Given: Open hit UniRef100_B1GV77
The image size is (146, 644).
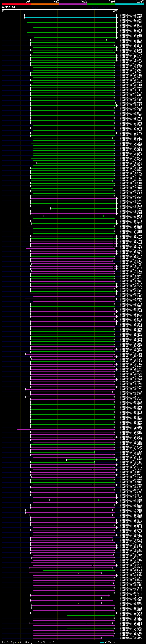Looking at the screenshot, I should click(131, 27).
